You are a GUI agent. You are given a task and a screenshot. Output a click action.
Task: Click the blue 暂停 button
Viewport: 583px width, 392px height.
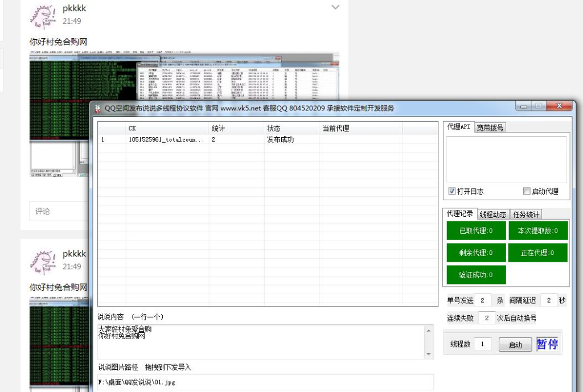click(547, 344)
